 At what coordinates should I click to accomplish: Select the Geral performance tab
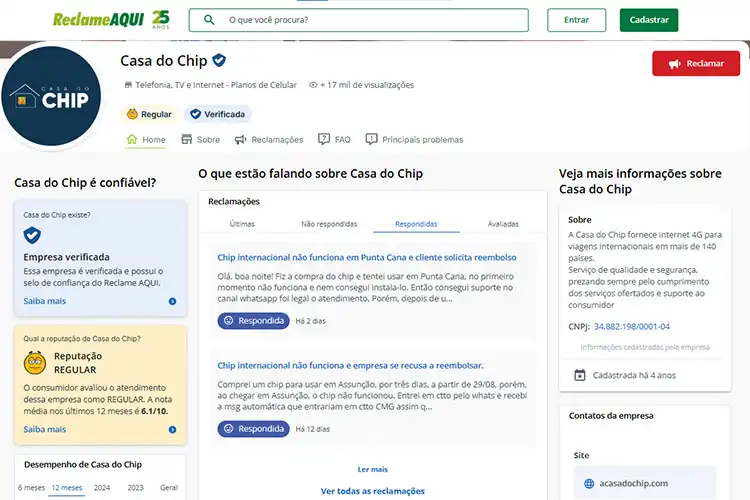(169, 488)
